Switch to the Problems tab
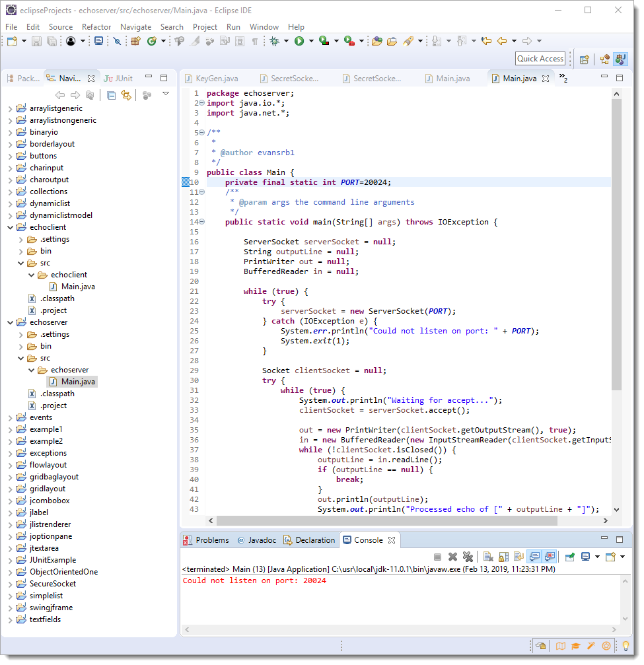The height and width of the screenshot is (665, 644). tap(206, 540)
